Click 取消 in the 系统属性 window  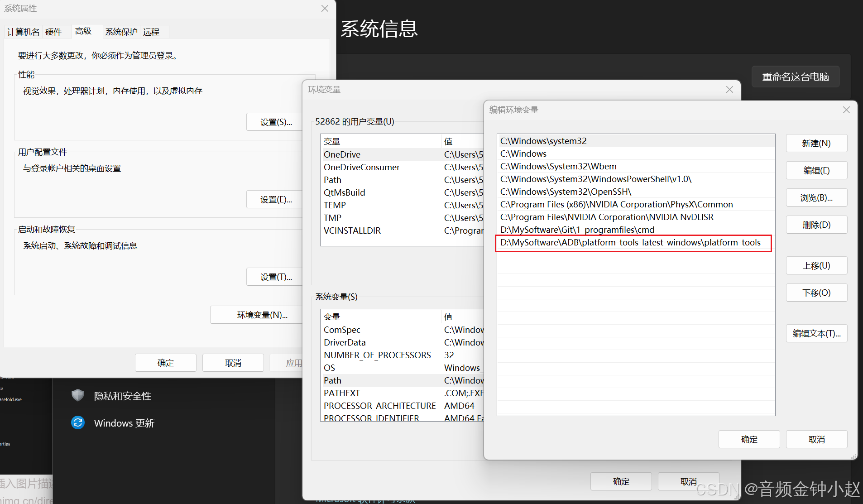tap(233, 363)
